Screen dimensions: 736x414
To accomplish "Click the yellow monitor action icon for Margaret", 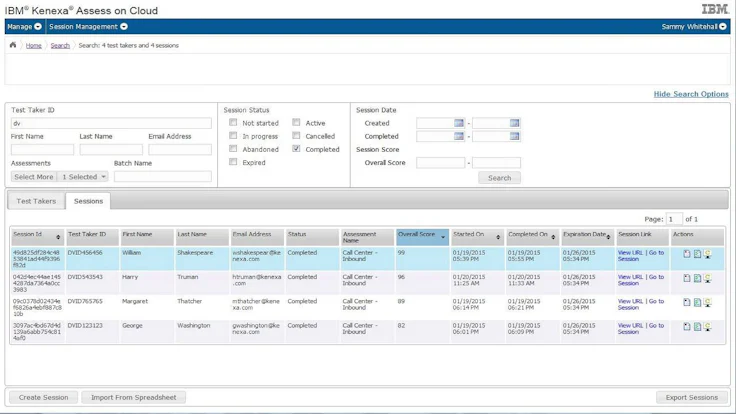I will tap(707, 302).
